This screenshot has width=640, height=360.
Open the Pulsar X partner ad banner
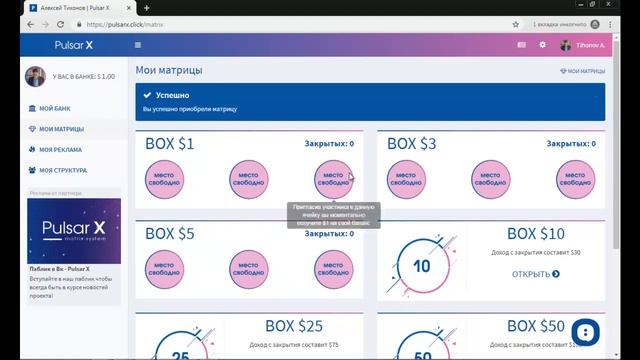point(74,231)
